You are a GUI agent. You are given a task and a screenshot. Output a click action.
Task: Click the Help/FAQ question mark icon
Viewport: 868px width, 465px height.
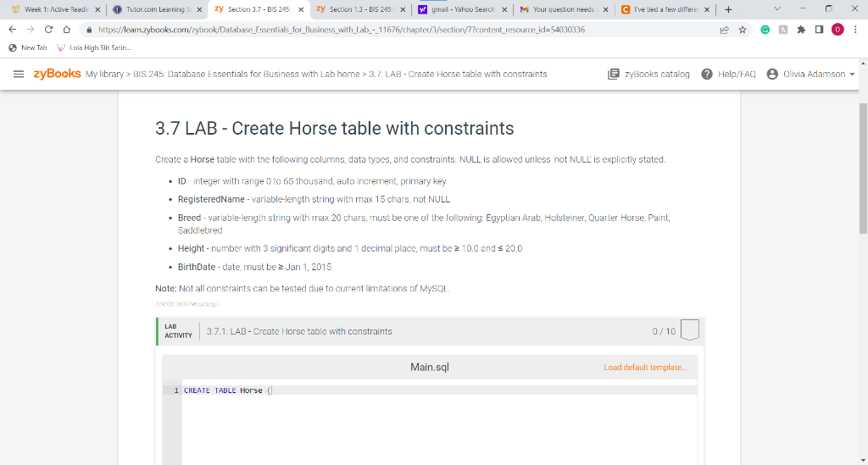click(x=707, y=74)
